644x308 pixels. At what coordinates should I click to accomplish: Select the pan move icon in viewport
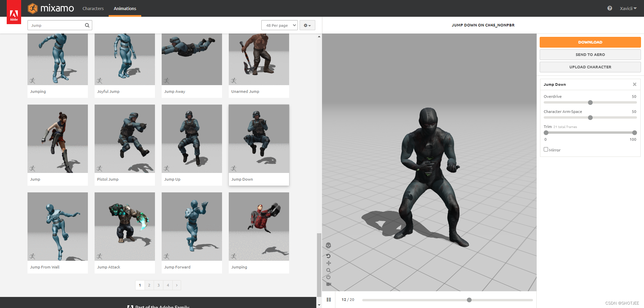pyautogui.click(x=328, y=263)
